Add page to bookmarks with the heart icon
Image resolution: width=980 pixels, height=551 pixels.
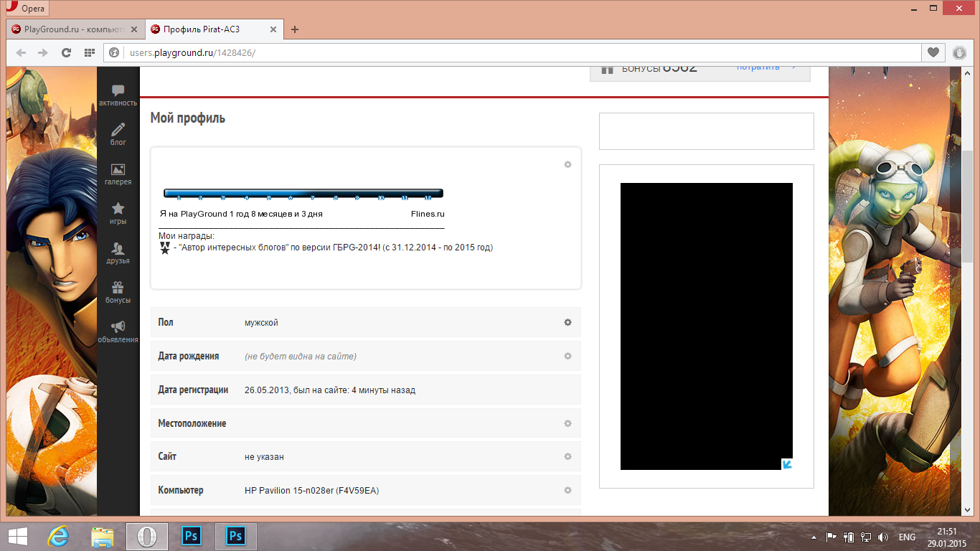point(933,52)
